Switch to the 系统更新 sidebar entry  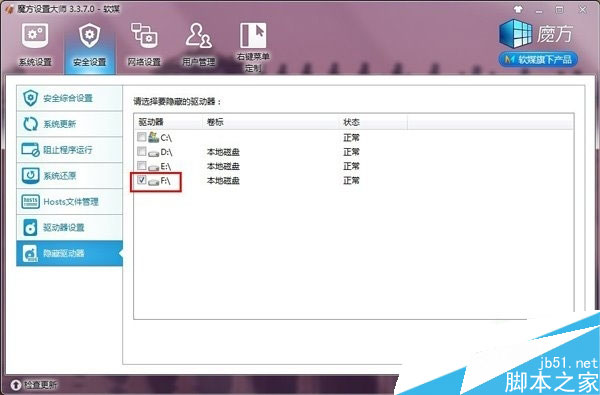point(69,124)
